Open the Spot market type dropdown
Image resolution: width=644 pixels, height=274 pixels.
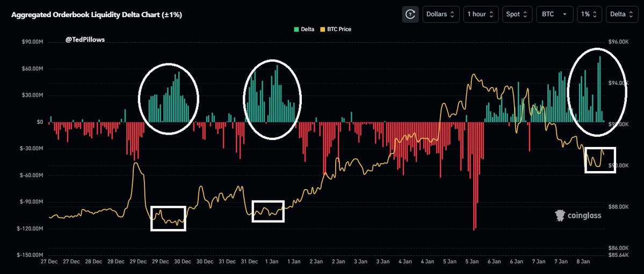517,14
